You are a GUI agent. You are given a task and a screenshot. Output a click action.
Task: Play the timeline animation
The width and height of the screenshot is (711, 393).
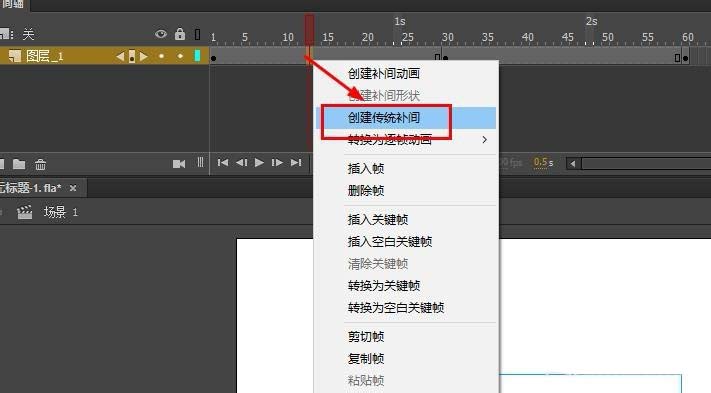coord(259,162)
